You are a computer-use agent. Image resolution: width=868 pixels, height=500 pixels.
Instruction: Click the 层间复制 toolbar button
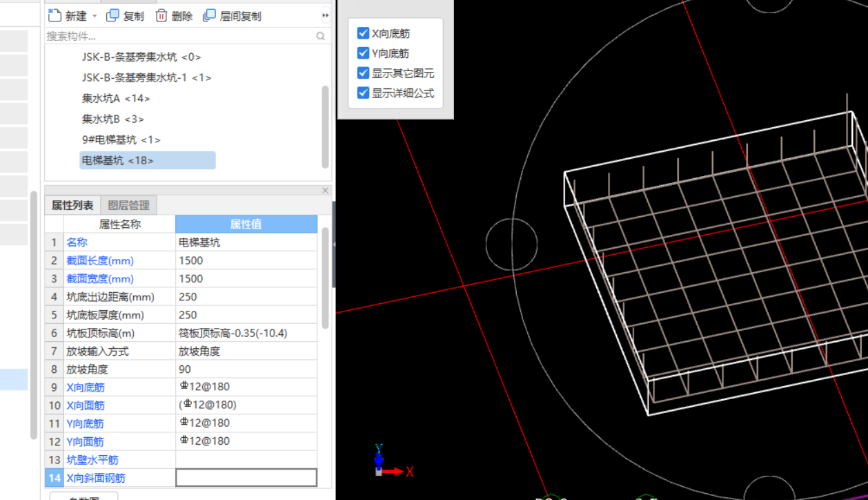233,16
